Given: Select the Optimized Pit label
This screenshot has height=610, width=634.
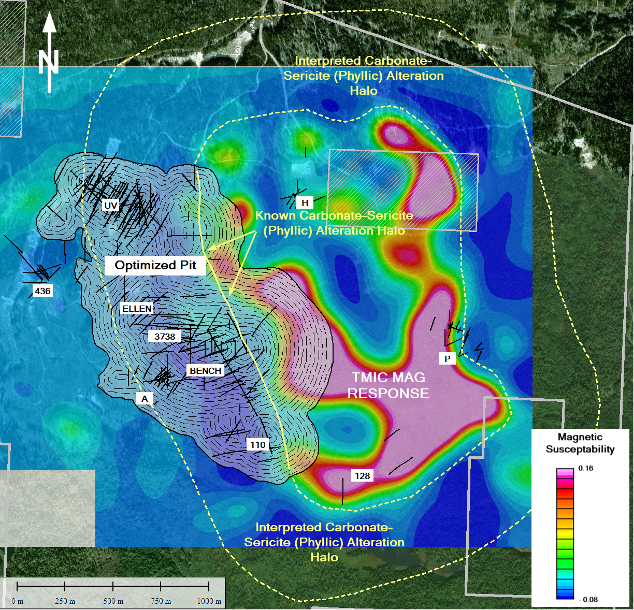Looking at the screenshot, I should (x=158, y=266).
